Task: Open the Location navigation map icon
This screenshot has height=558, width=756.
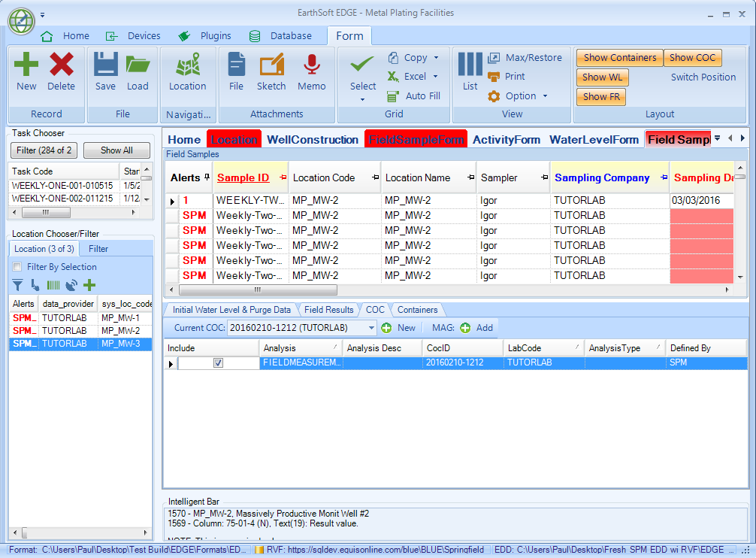Action: tap(187, 65)
